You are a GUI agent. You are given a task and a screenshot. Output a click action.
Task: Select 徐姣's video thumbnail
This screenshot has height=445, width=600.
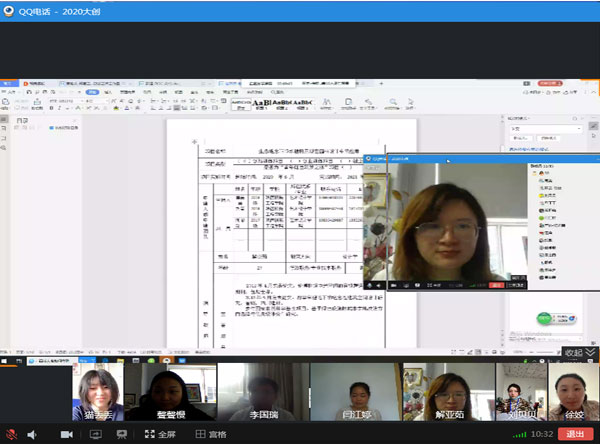(571, 392)
